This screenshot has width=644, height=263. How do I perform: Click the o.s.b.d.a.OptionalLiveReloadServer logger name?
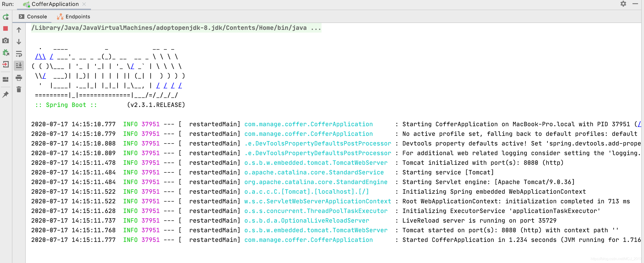(307, 221)
